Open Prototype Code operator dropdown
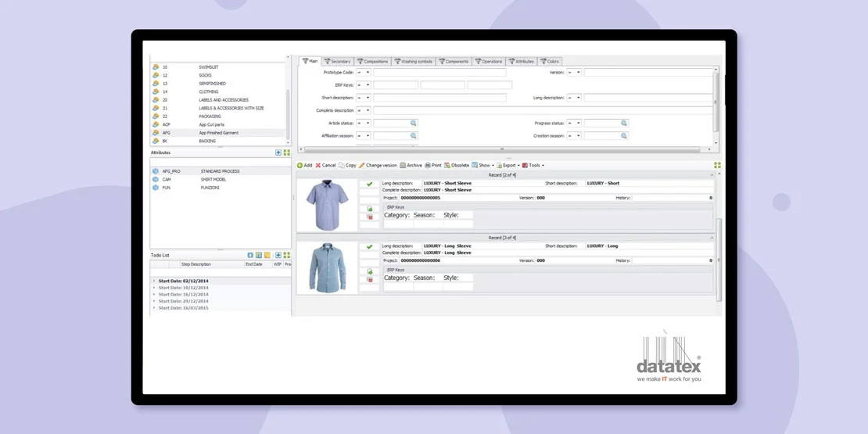 point(363,73)
